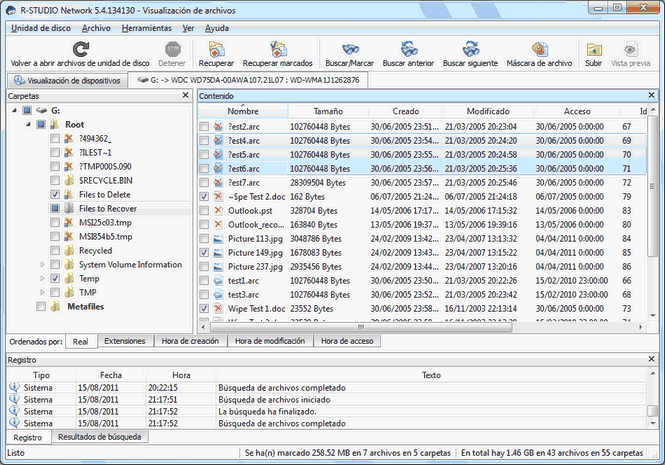Screen dimensions: 665x465
Task: Sort by the Modificado column header
Action: 488,111
